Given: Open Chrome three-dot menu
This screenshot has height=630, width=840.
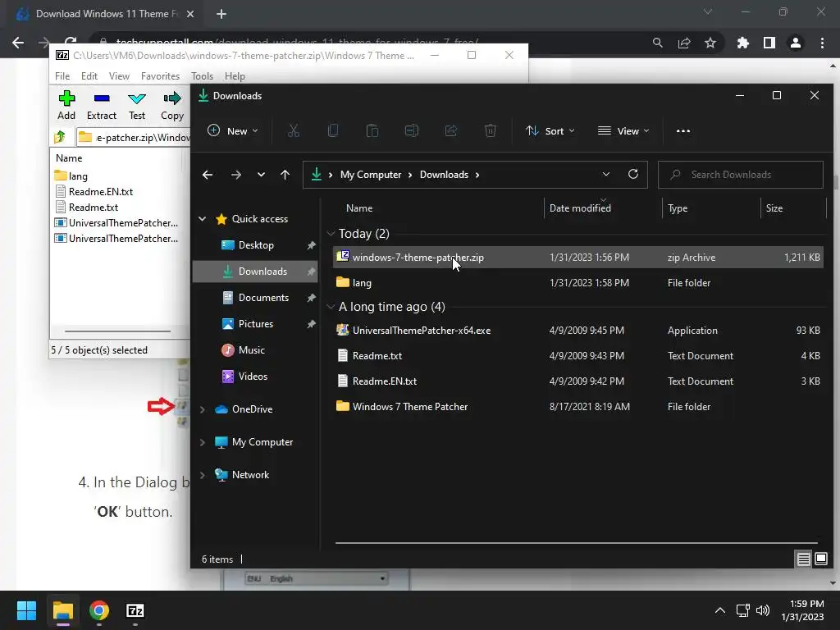Looking at the screenshot, I should (822, 43).
